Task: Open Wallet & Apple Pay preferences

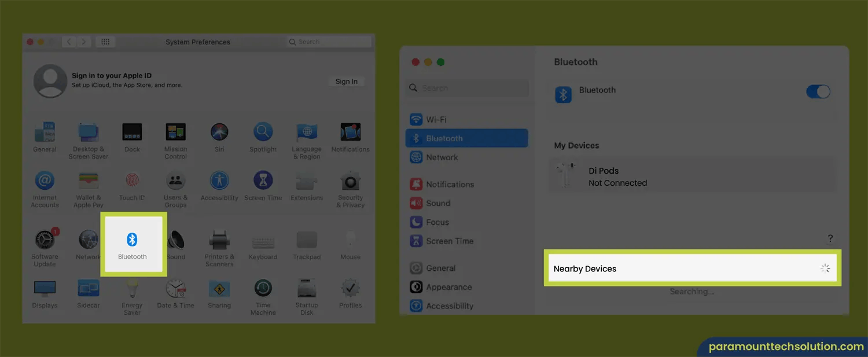Action: tap(89, 189)
